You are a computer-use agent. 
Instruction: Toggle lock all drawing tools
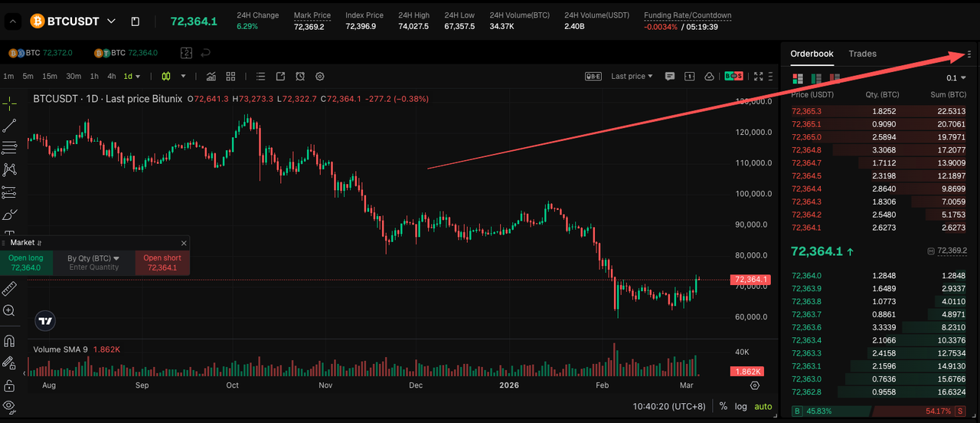tap(9, 385)
